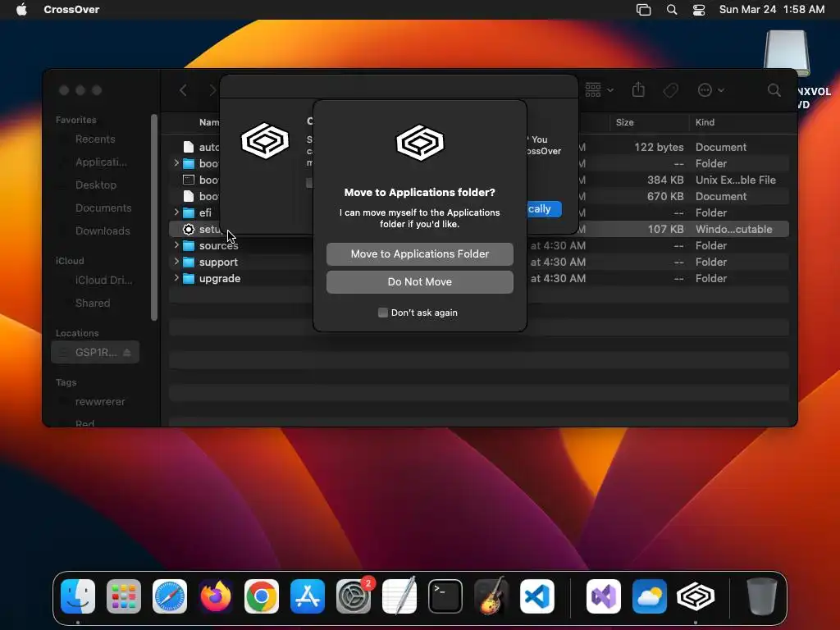
Task: Open Terminal from the Dock
Action: [x=445, y=596]
